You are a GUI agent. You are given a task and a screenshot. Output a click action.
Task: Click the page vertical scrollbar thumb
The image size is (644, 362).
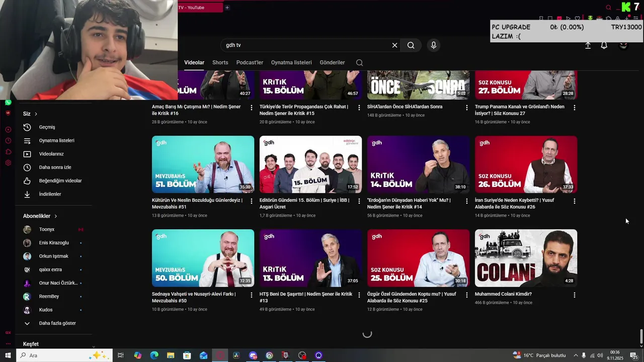641,336
